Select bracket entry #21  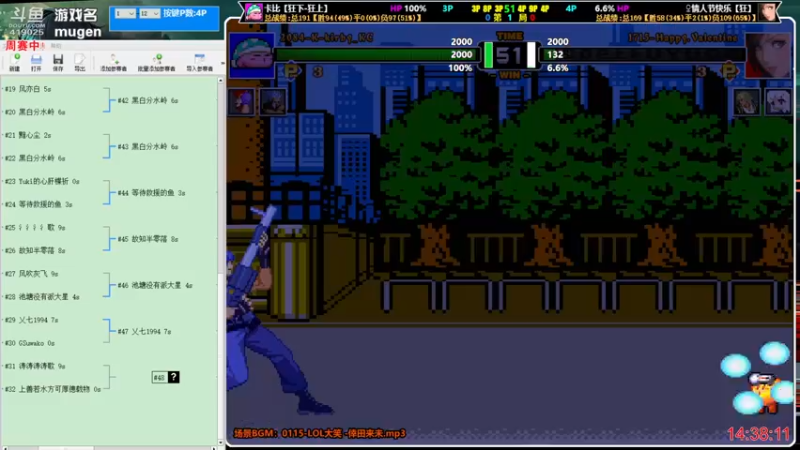point(28,135)
